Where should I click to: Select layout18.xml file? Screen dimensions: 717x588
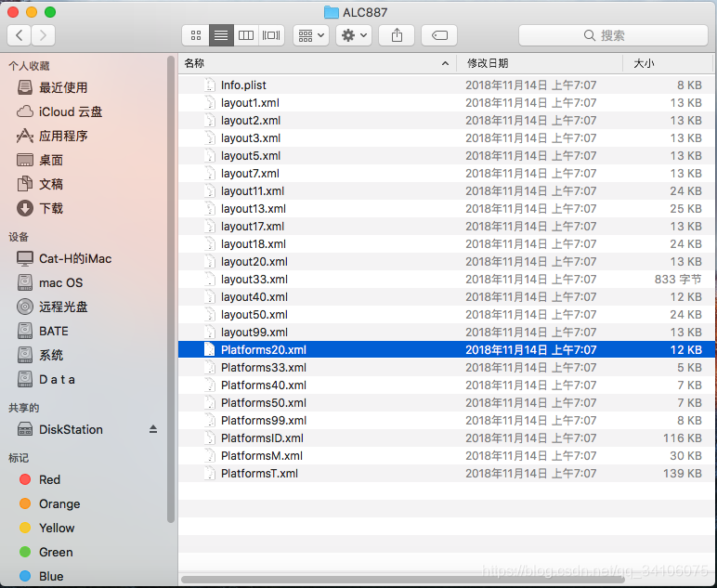tap(446, 243)
